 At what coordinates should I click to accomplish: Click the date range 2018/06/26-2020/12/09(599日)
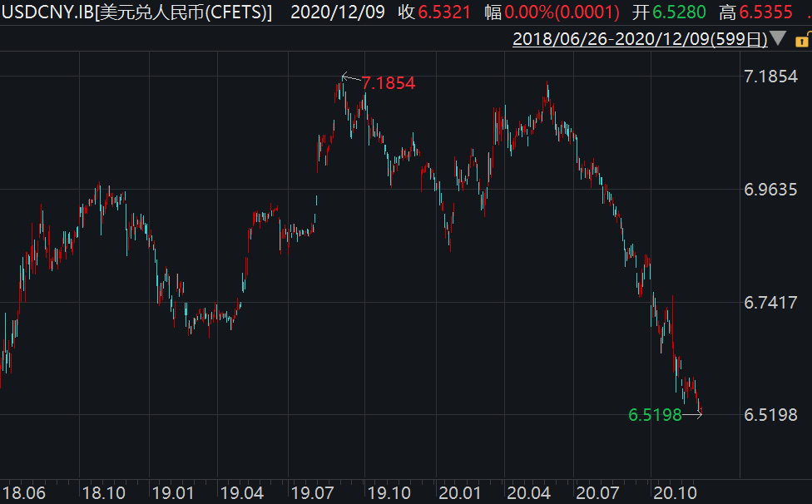640,39
